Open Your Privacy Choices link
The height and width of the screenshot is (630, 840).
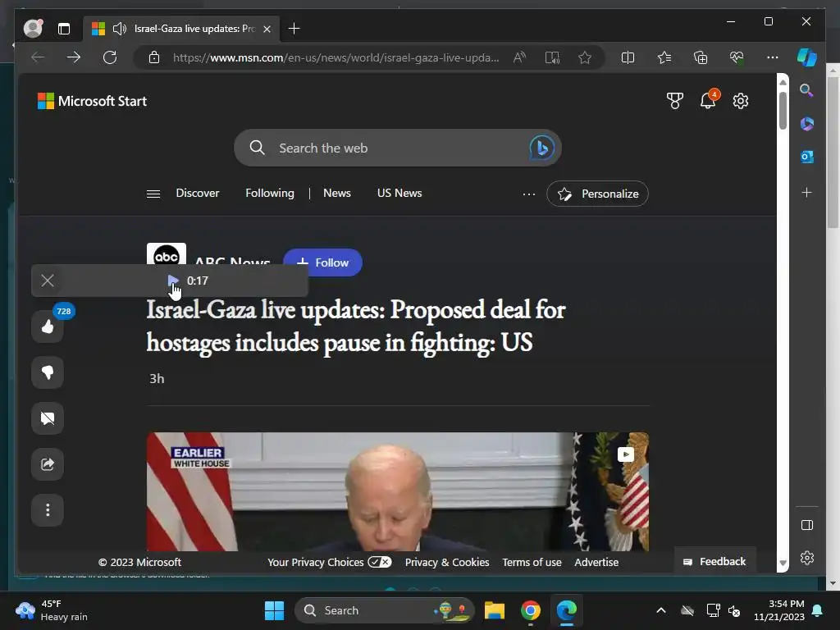tap(330, 562)
